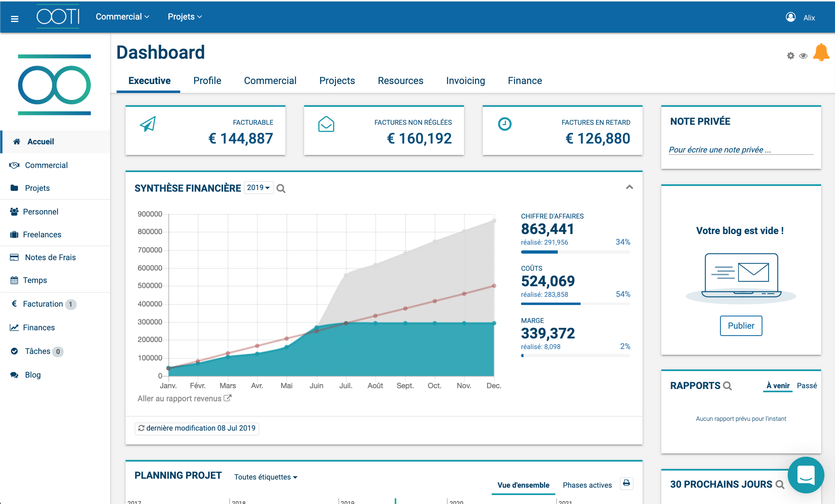This screenshot has width=835, height=504.
Task: Open Commercial menu in top bar
Action: (x=122, y=17)
